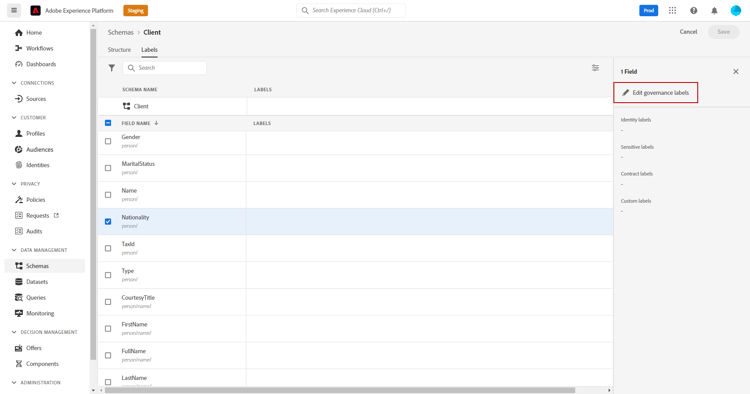Uncheck the Nationality field checkbox

[x=108, y=221]
